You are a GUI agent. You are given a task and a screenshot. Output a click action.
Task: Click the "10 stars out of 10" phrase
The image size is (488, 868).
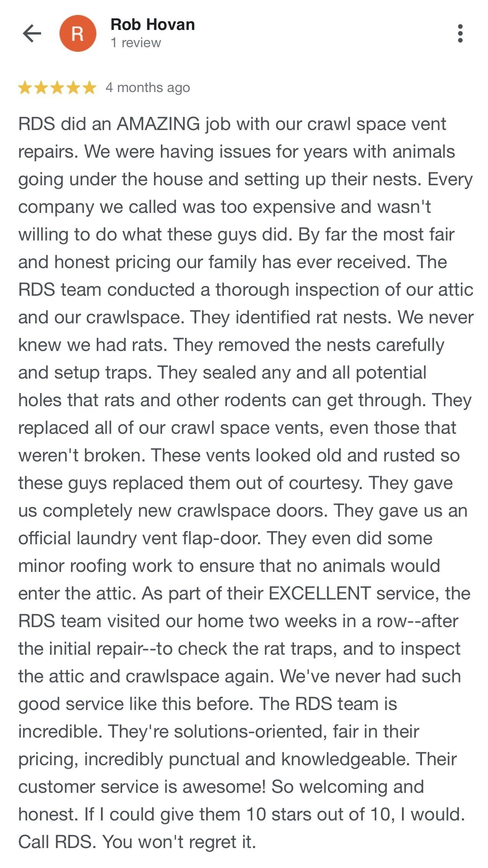(318, 814)
